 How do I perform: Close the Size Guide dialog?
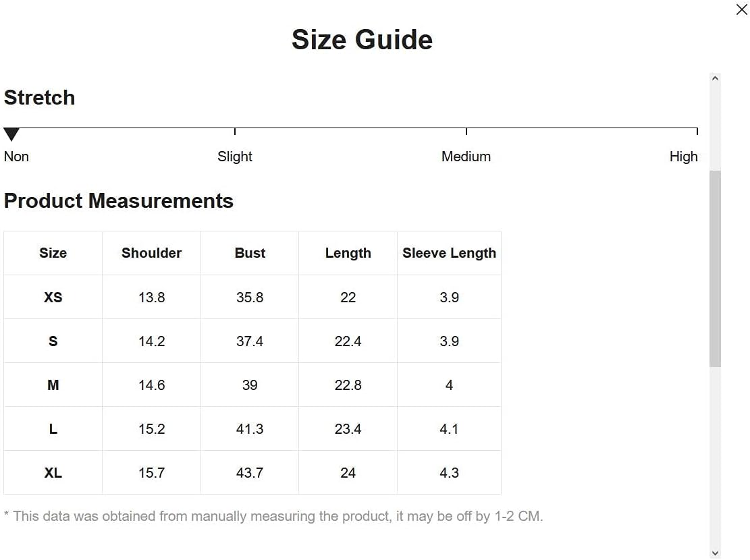point(741,9)
